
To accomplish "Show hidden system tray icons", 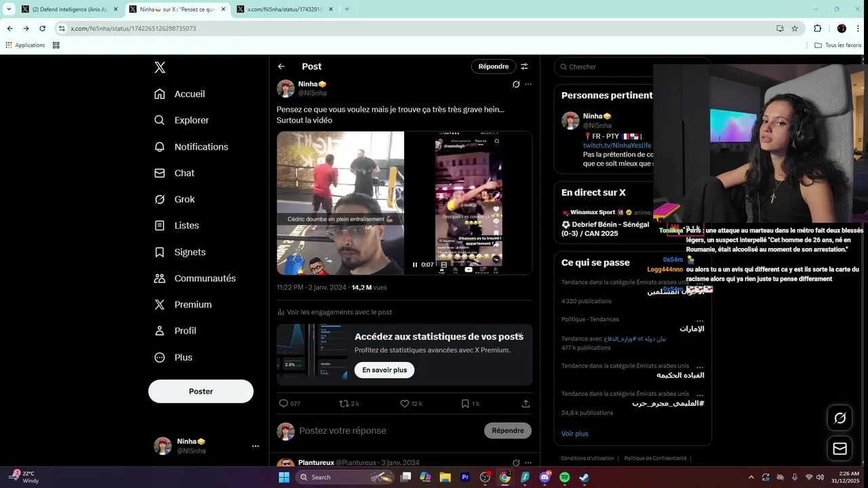I will [x=751, y=477].
